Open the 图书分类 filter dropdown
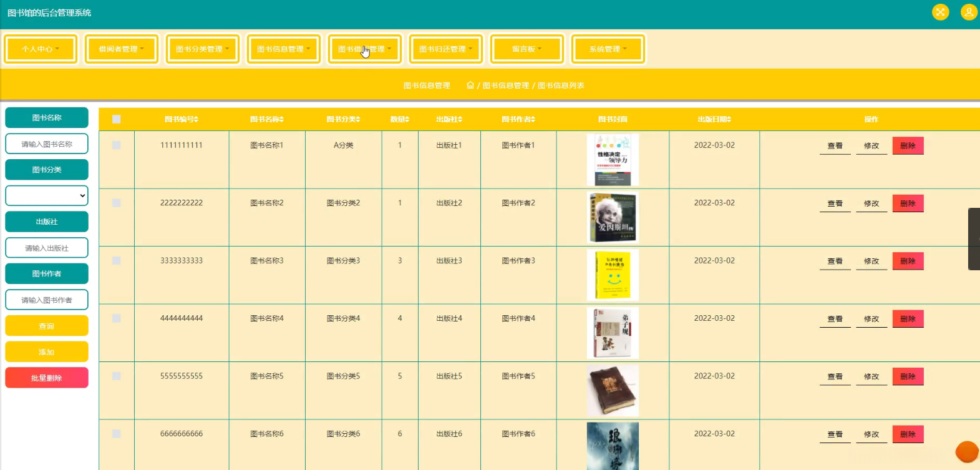 point(47,195)
